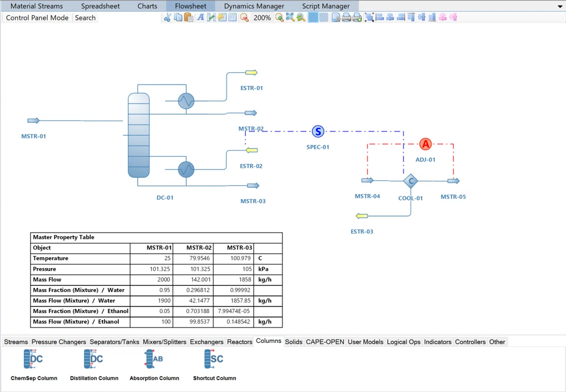Click the MSTR-03 mass flow value 1858

[x=244, y=279]
